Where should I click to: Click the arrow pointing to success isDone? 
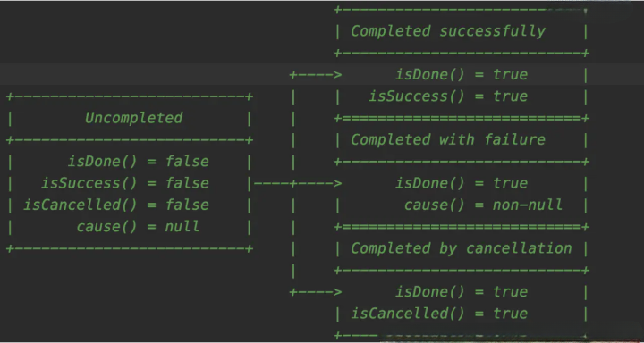(316, 75)
